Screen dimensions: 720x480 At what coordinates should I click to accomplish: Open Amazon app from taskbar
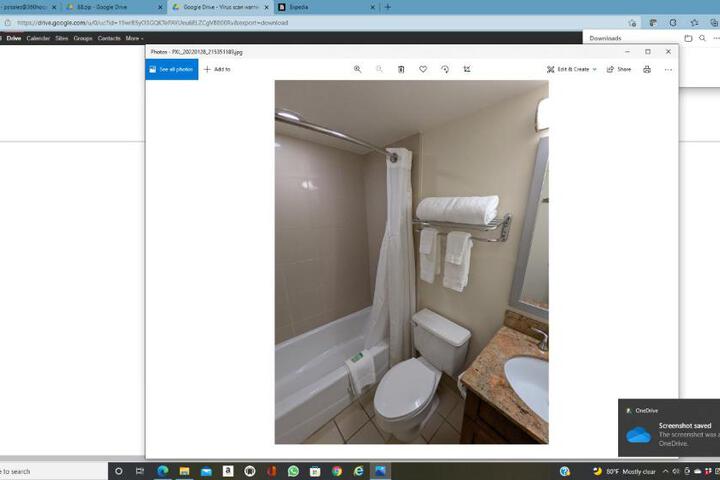228,471
